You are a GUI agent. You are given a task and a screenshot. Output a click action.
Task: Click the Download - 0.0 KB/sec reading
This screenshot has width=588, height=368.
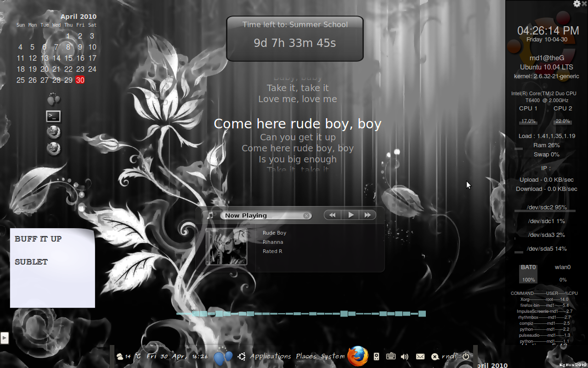tap(547, 189)
